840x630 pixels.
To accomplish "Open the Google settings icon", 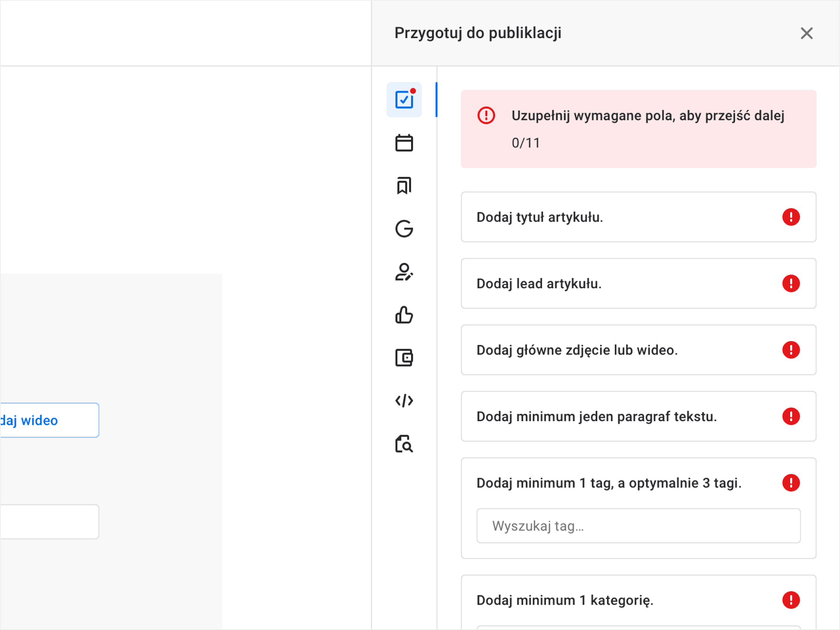I will tap(404, 229).
